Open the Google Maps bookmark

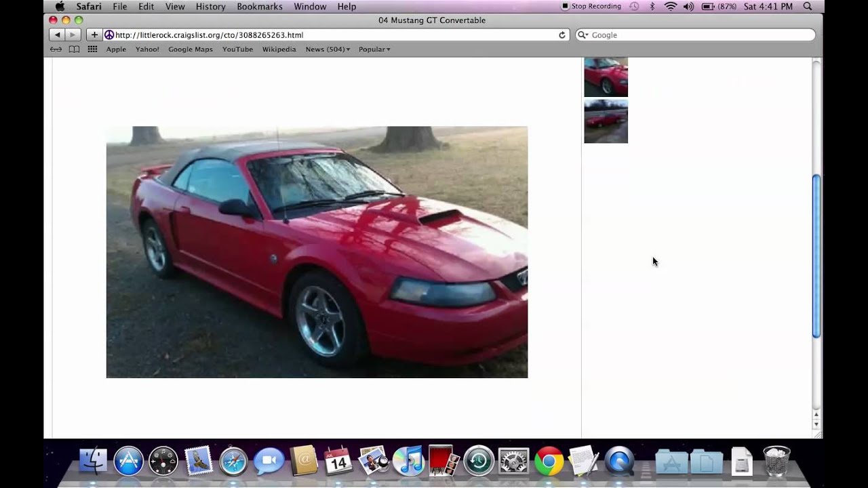(x=191, y=49)
